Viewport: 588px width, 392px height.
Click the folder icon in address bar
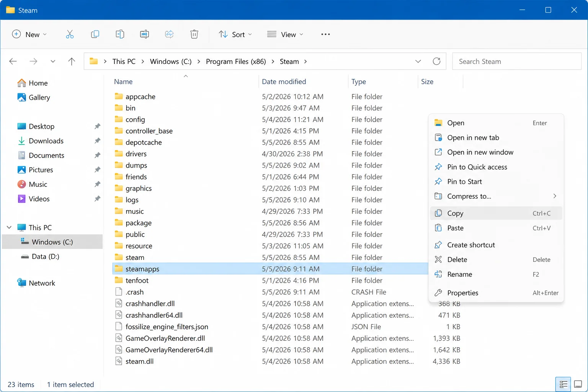(x=94, y=61)
